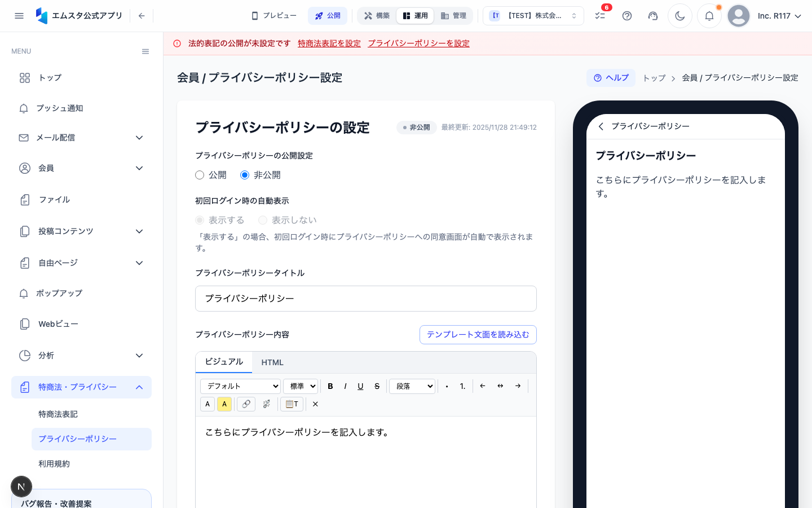Insert a link with the chain icon

coord(246,404)
